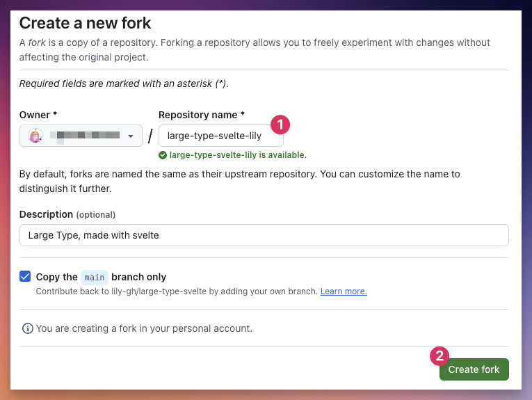Click the 'Repository name *' field label
This screenshot has width=532, height=400.
click(x=202, y=115)
